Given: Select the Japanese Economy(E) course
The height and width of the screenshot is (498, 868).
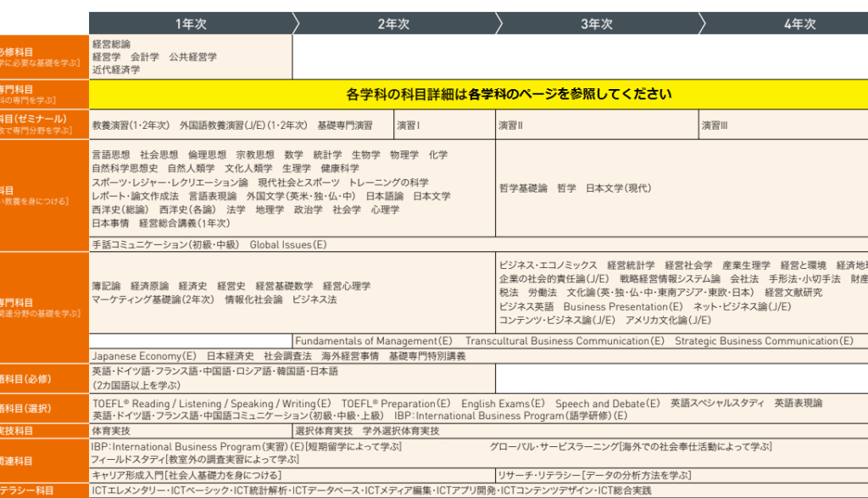Looking at the screenshot, I should pos(144,356).
